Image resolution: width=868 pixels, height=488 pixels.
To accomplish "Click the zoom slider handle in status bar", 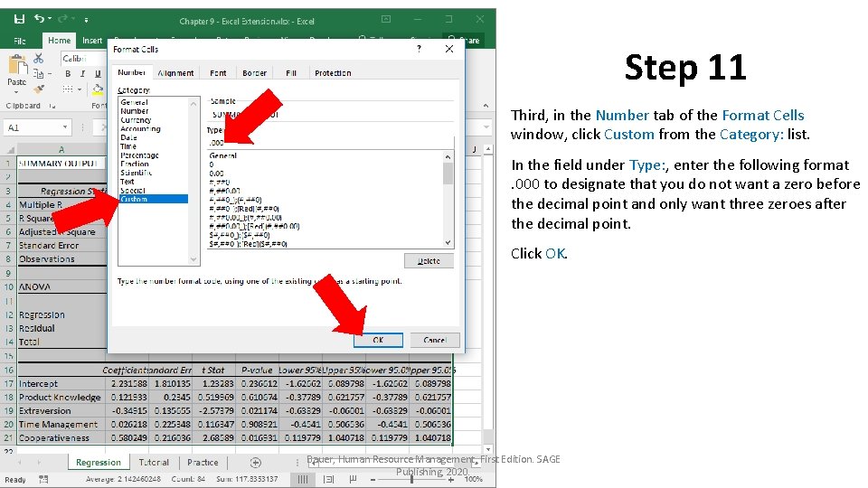I will [411, 479].
